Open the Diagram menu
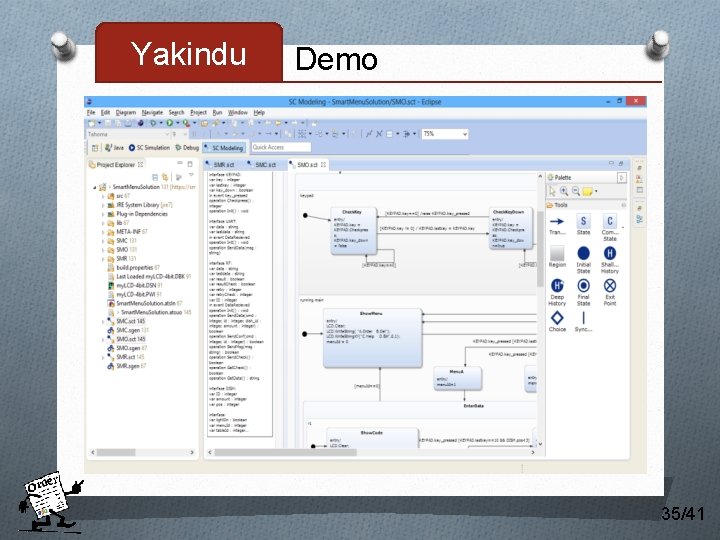The image size is (720, 540). pyautogui.click(x=126, y=112)
